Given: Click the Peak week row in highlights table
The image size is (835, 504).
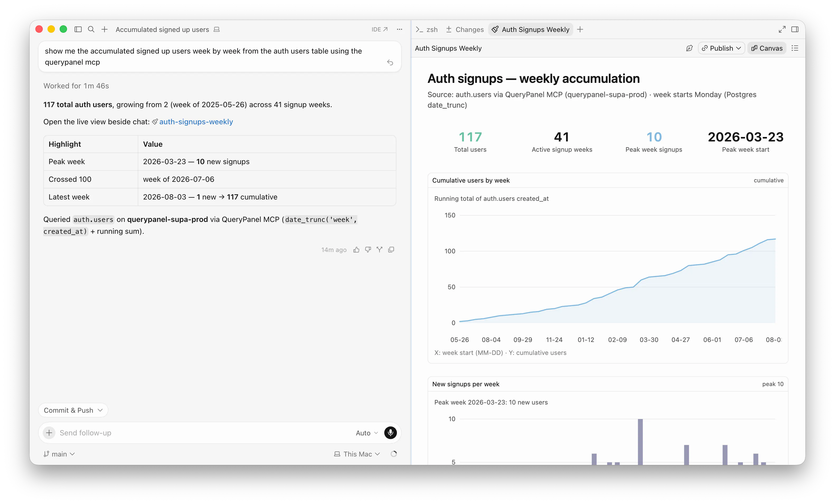Looking at the screenshot, I should (x=220, y=162).
